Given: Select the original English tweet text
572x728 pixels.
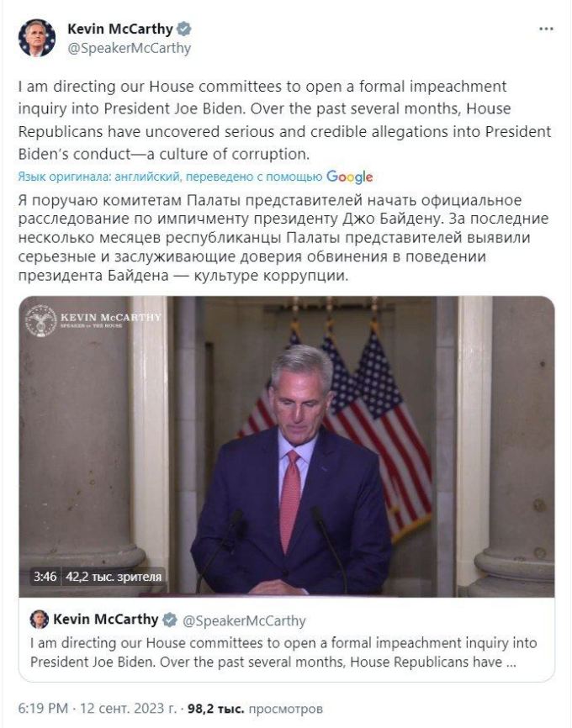Looking at the screenshot, I should click(x=284, y=121).
